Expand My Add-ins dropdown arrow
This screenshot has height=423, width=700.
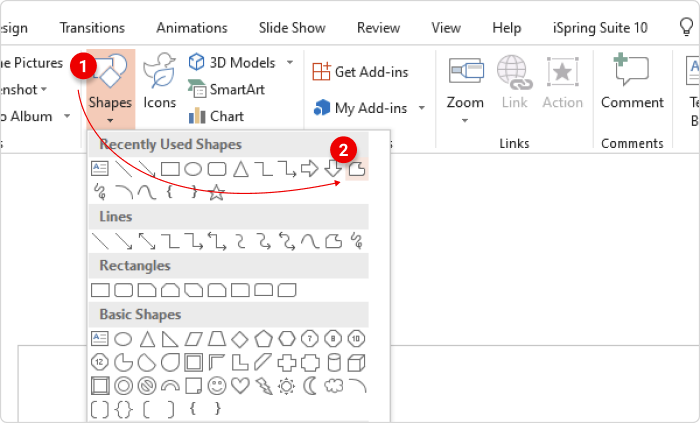coord(421,108)
